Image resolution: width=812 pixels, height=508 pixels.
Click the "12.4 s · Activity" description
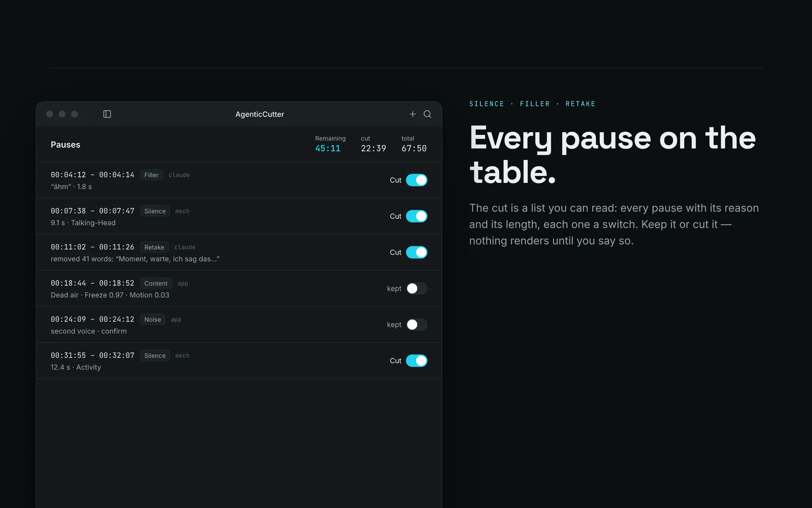(x=76, y=367)
